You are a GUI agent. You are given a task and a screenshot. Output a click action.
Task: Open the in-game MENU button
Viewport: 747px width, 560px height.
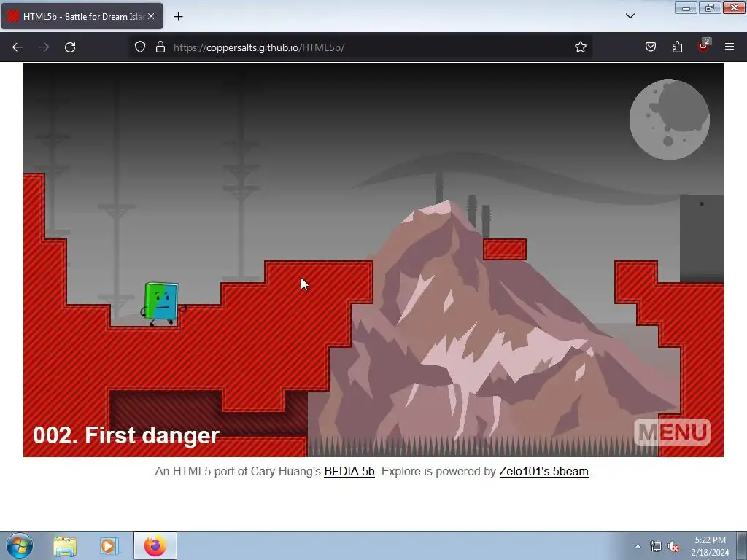tap(672, 432)
